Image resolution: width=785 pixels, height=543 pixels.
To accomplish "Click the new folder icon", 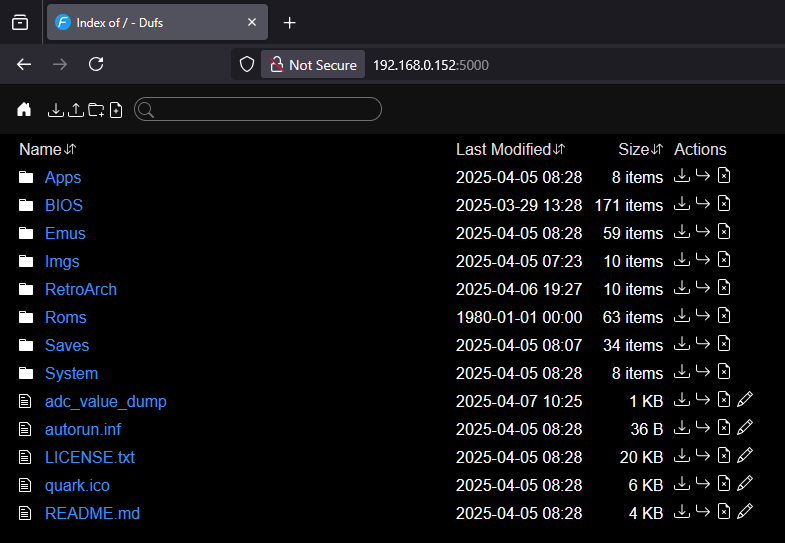I will click(96, 109).
